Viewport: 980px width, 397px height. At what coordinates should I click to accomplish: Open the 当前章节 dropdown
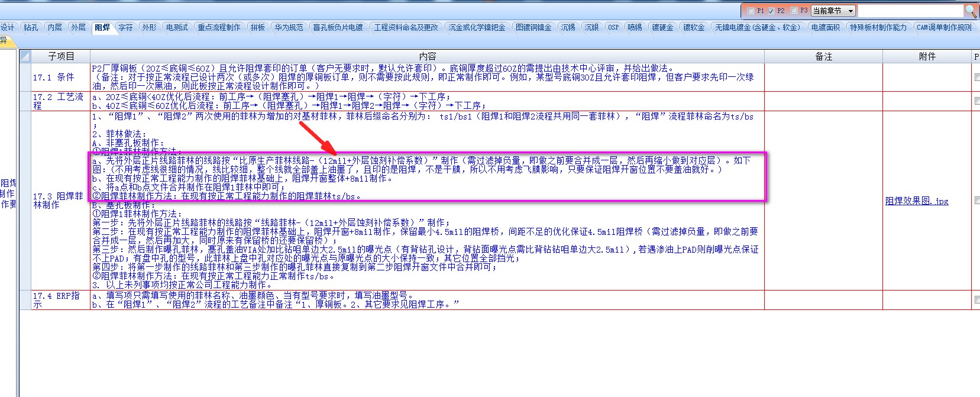[833, 11]
